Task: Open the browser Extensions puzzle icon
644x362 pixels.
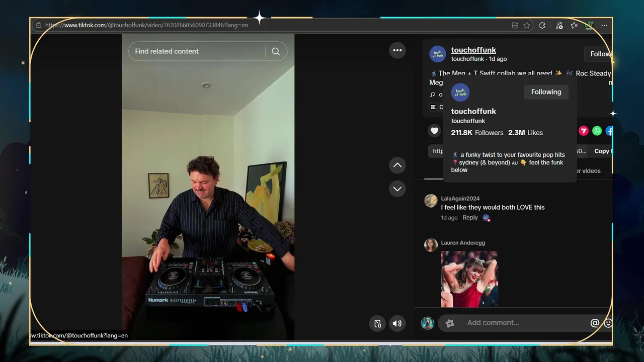Action: point(542,25)
